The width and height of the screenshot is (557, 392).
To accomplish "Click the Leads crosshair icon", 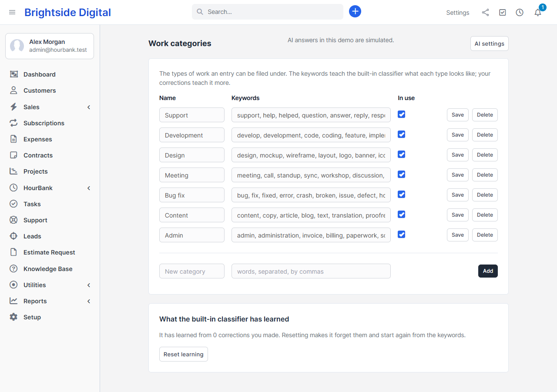I will click(x=13, y=236).
